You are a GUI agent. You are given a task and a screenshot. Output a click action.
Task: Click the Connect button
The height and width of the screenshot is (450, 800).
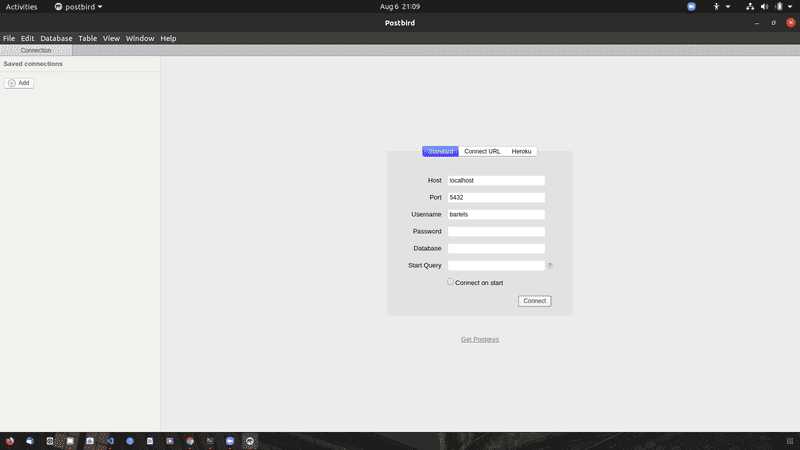(535, 301)
